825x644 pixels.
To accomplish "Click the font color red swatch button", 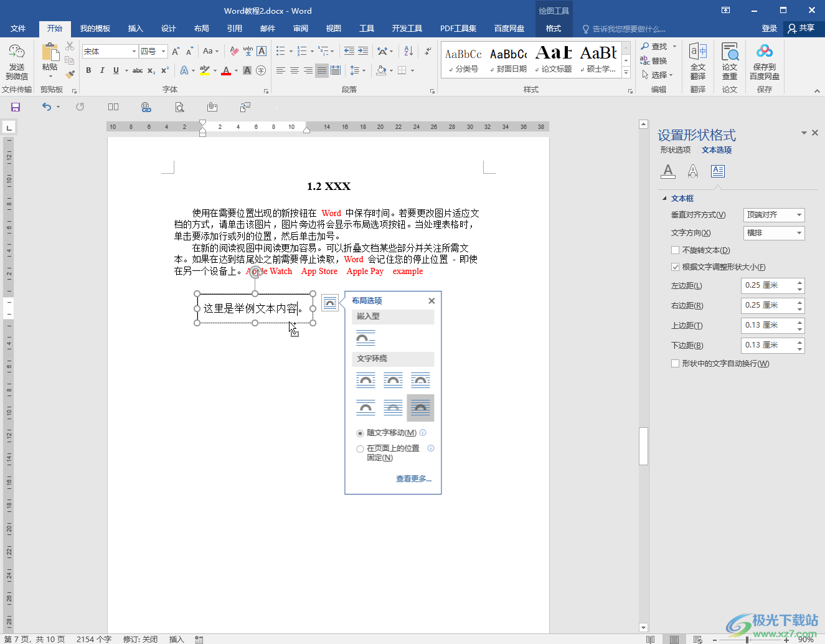I will pos(226,70).
